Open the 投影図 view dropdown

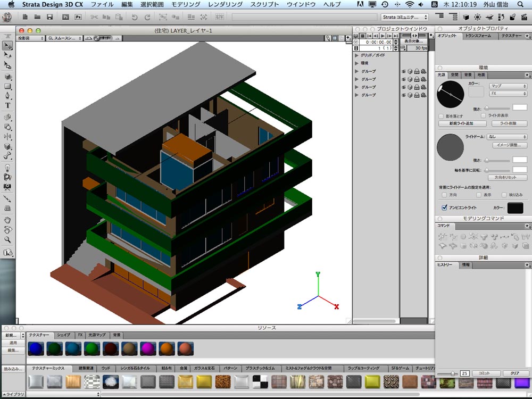coord(30,38)
